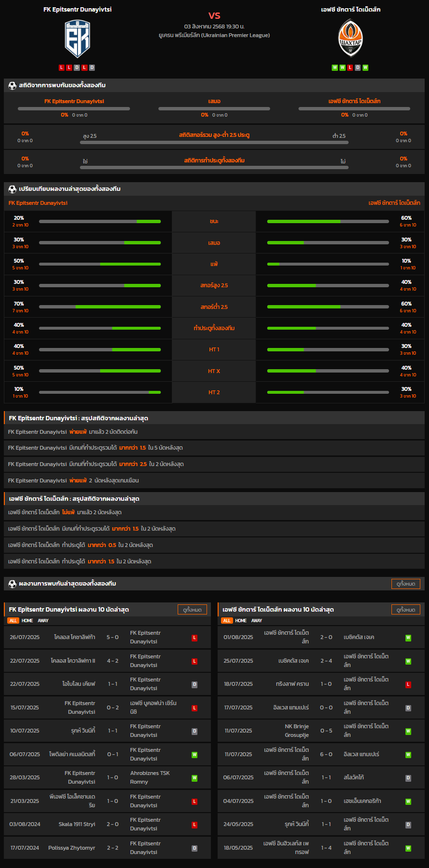Click the "HT X" stat label
The image size is (429, 868).
pyautogui.click(x=214, y=371)
